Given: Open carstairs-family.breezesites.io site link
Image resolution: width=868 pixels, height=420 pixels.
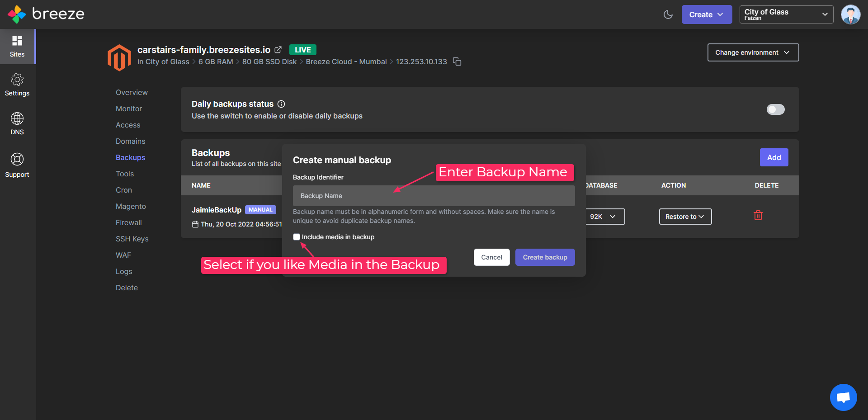Looking at the screenshot, I should 204,50.
